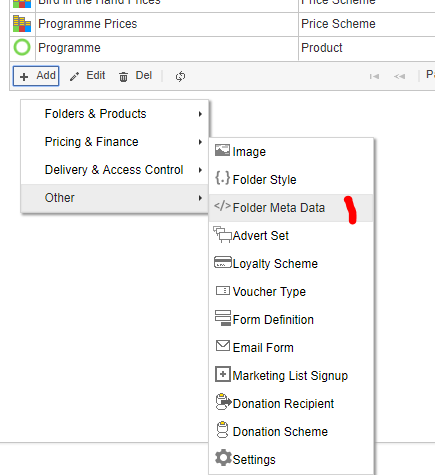Open the Delivery & Access Control submenu

pos(115,170)
